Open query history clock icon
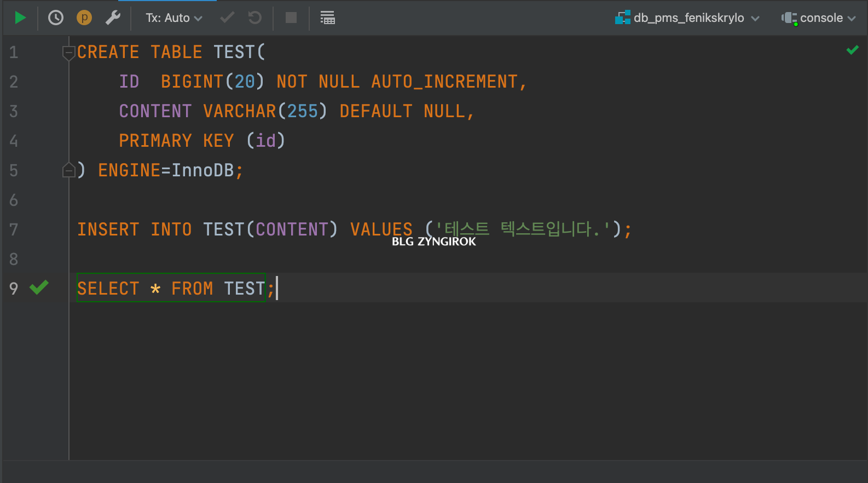Viewport: 868px width, 483px height. pos(56,18)
